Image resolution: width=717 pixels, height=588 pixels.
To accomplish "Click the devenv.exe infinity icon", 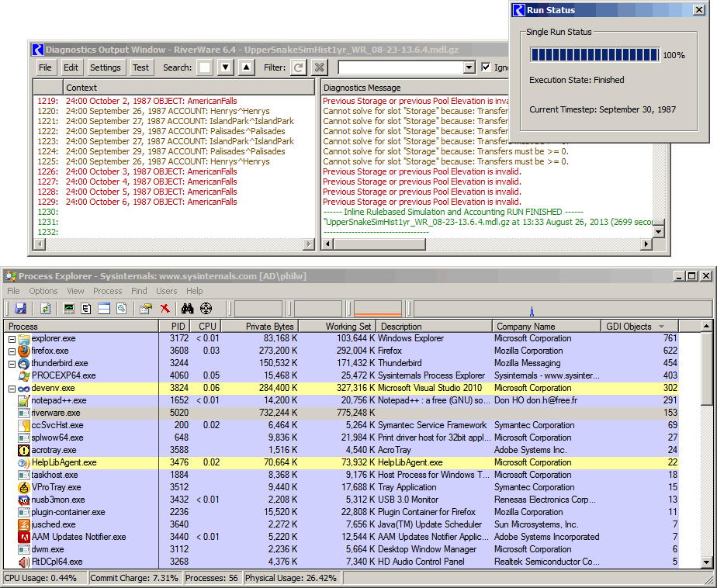I will 24,389.
